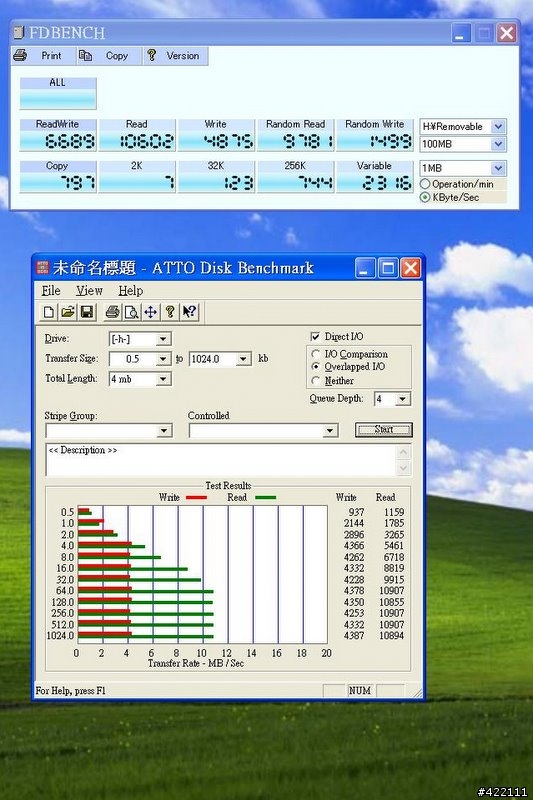Click the ALL benchmark button in FDBENCH

pos(58,93)
